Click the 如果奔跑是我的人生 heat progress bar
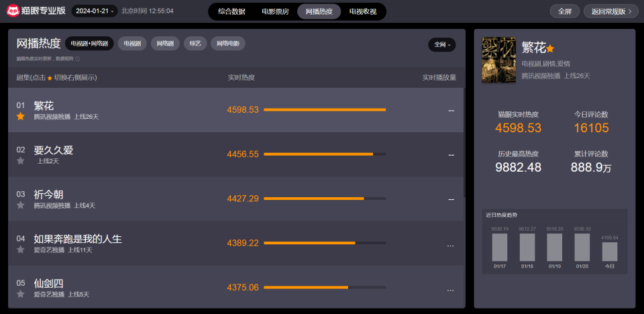This screenshot has height=314, width=644. (325, 243)
